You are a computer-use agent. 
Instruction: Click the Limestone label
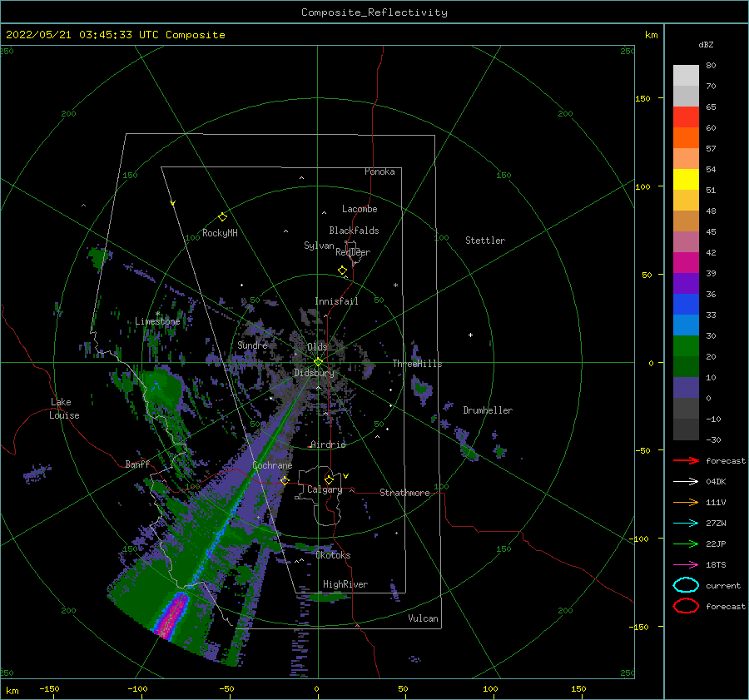point(157,321)
